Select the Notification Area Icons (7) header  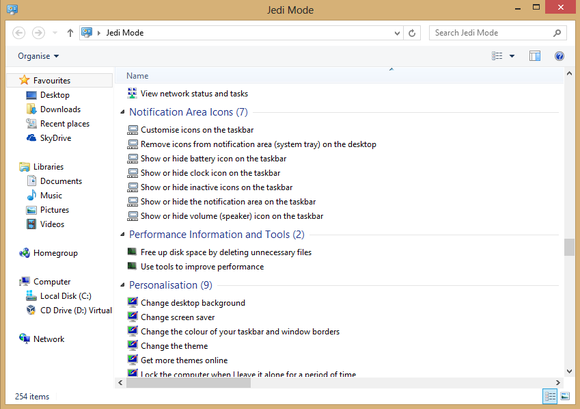(x=188, y=112)
